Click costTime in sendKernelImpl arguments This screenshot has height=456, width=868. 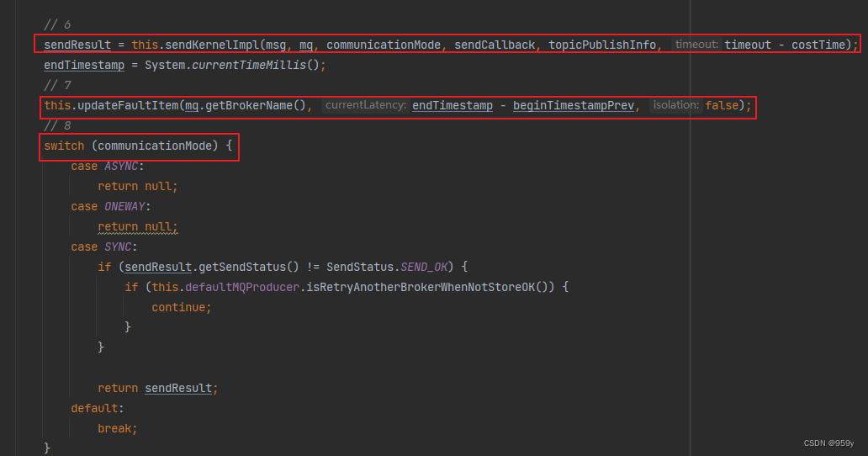[818, 45]
